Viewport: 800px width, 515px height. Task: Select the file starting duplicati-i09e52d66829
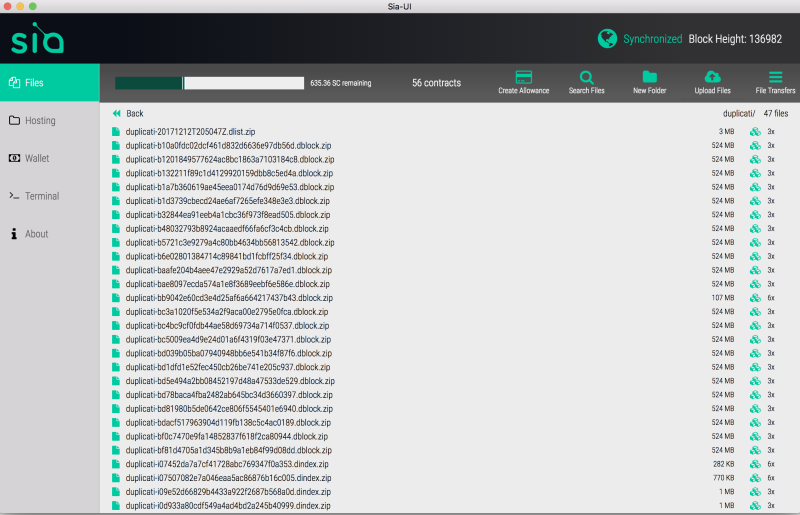click(x=228, y=492)
